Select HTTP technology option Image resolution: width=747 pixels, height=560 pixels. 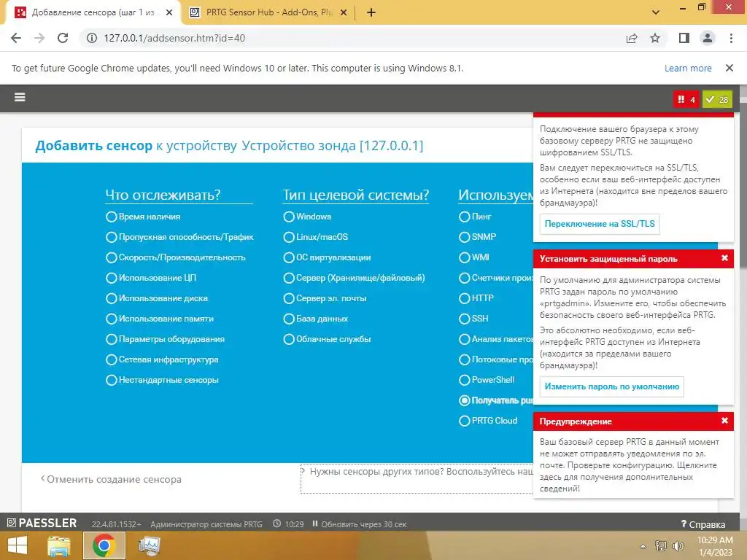tap(465, 298)
